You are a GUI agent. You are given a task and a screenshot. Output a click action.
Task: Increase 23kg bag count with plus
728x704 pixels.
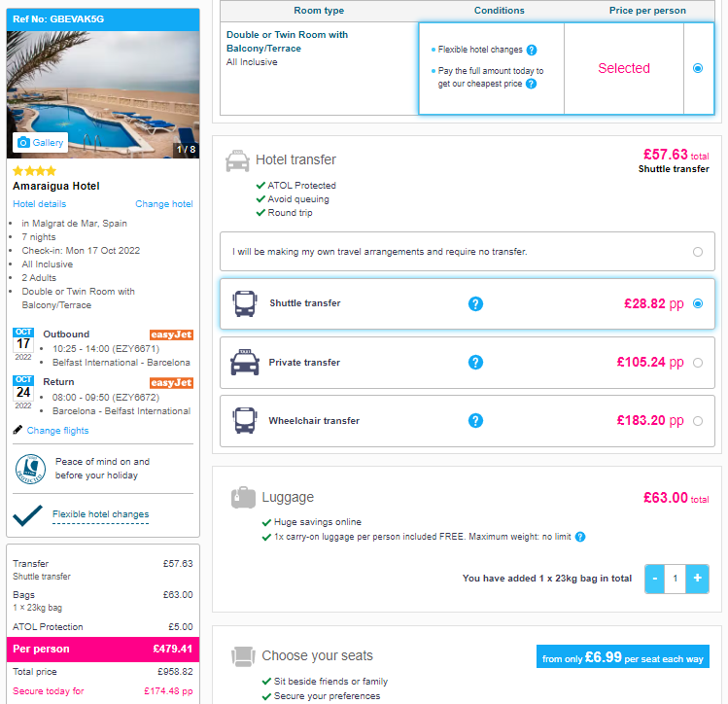697,579
